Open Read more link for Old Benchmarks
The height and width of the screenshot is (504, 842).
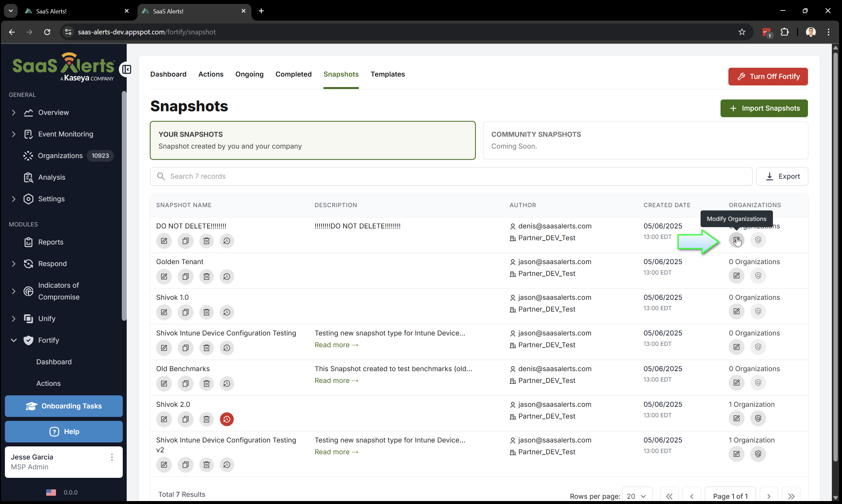pyautogui.click(x=336, y=380)
